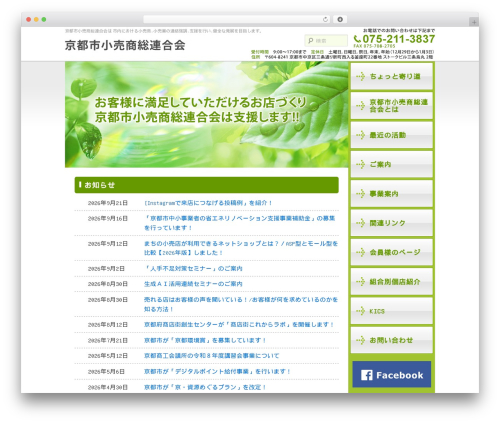The image size is (500, 423).
Task: Open 京・資源めぐるプラン news link
Action: 205,387
